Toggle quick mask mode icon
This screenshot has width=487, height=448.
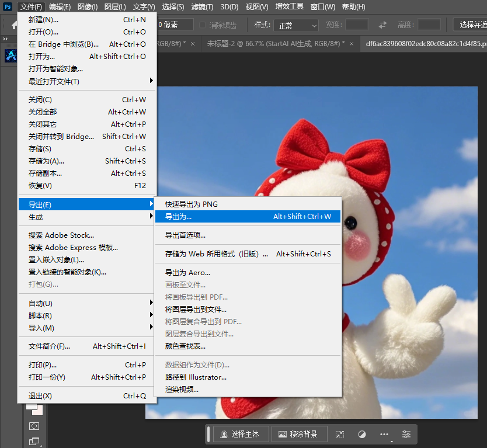(34, 426)
